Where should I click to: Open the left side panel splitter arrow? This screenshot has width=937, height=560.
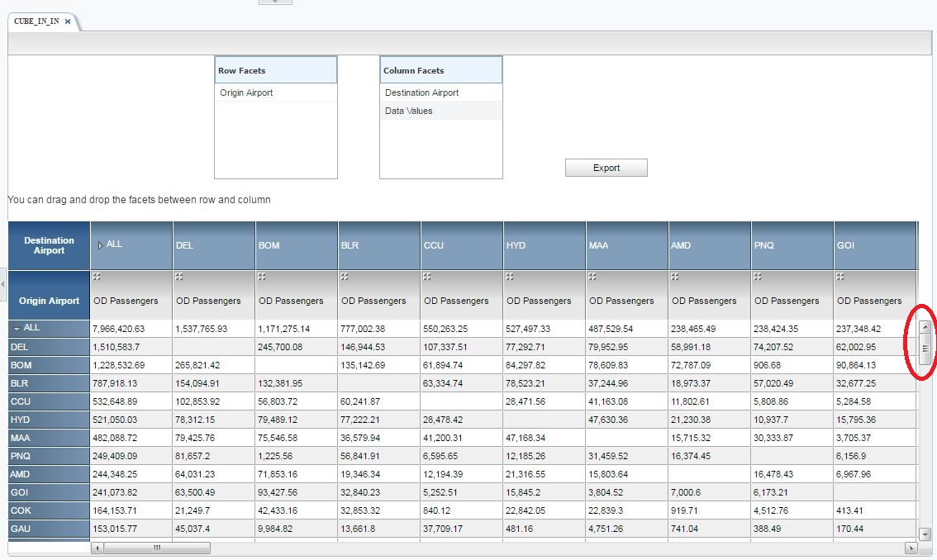pos(3,283)
